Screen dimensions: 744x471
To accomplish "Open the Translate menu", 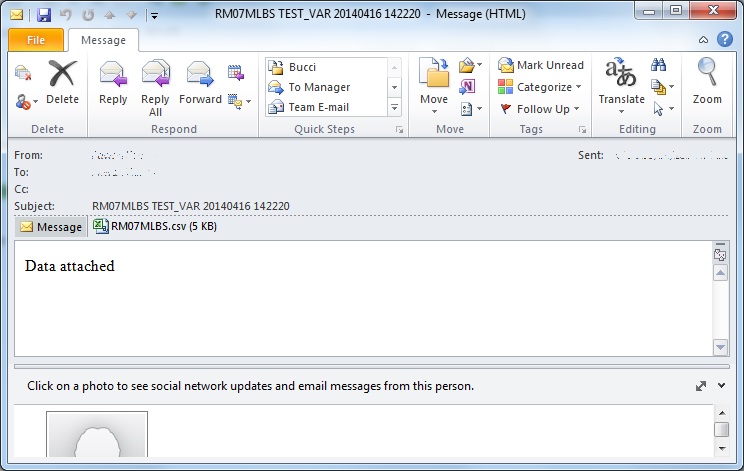I will 622,86.
